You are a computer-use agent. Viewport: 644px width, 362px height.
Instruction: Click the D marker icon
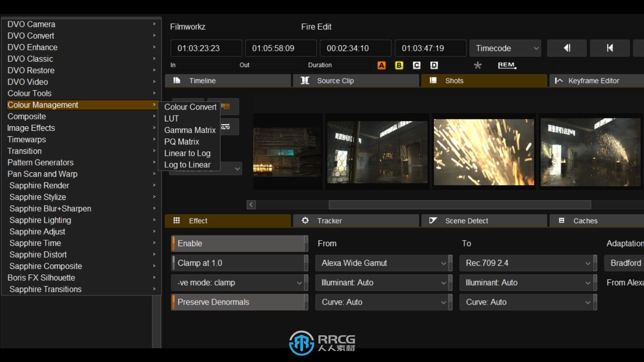point(434,65)
